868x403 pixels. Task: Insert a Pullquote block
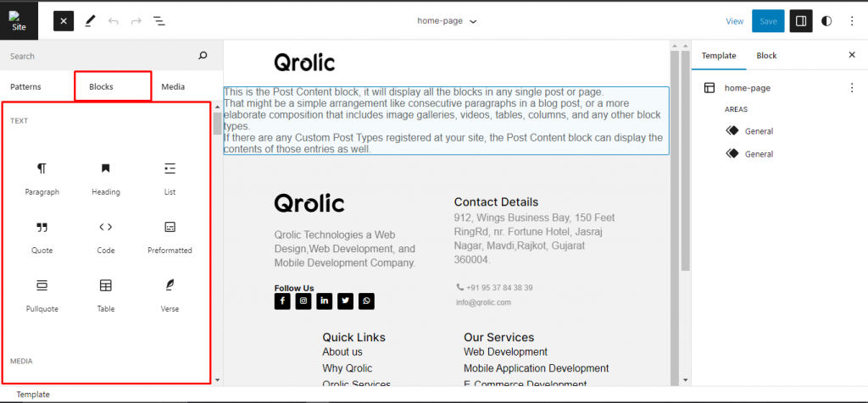[42, 296]
